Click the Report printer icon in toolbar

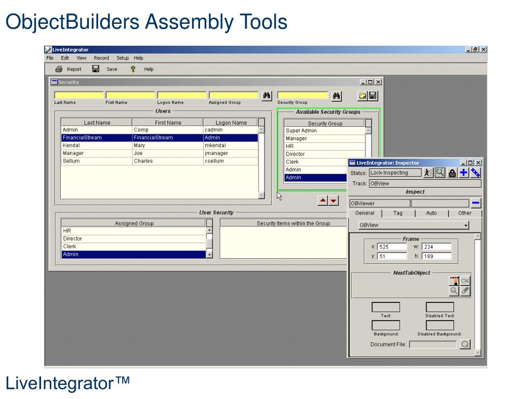point(59,69)
